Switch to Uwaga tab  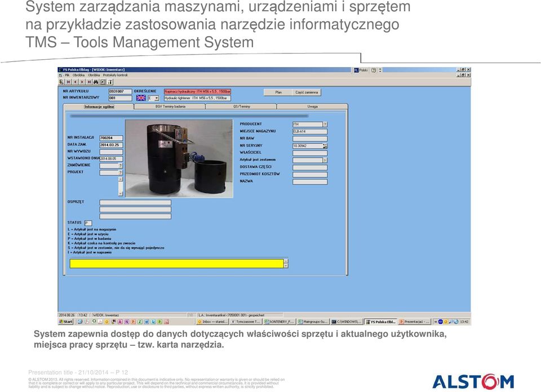point(312,106)
